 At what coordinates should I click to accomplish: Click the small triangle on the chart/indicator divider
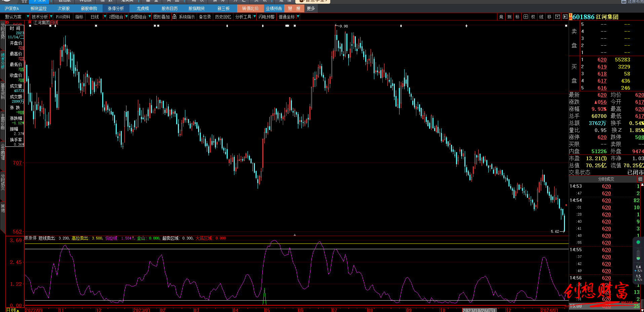(x=295, y=235)
